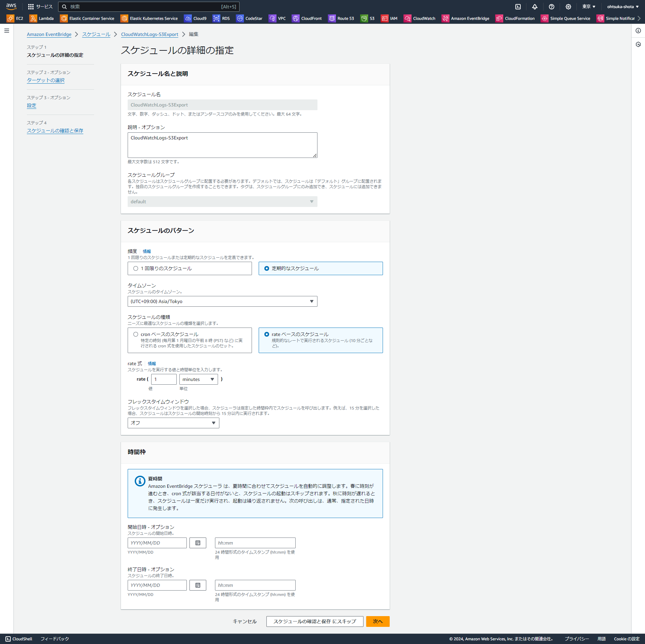Image resolution: width=645 pixels, height=644 pixels.
Task: Open the フレックスタイムウィンドウ dropdown set to オフ
Action: 173,423
